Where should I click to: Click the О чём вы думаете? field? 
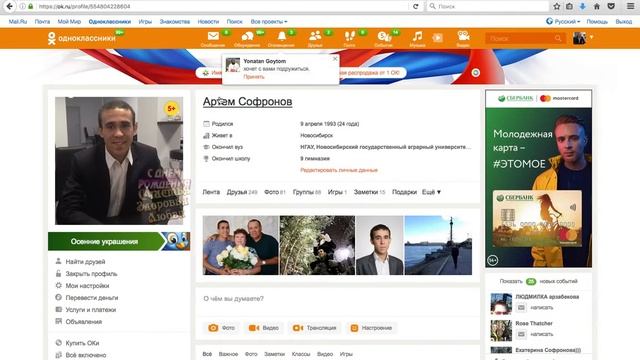(338, 299)
